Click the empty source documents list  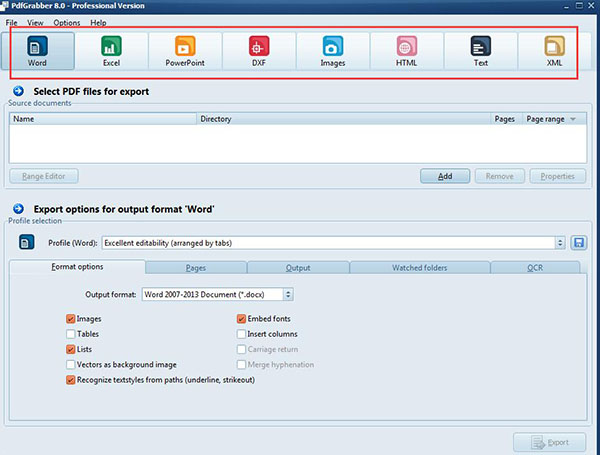pos(298,144)
